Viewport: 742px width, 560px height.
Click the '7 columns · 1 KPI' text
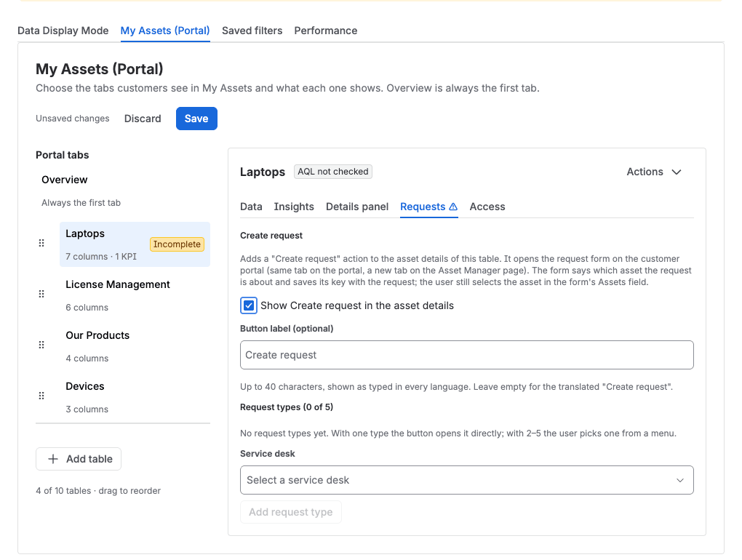pos(101,256)
